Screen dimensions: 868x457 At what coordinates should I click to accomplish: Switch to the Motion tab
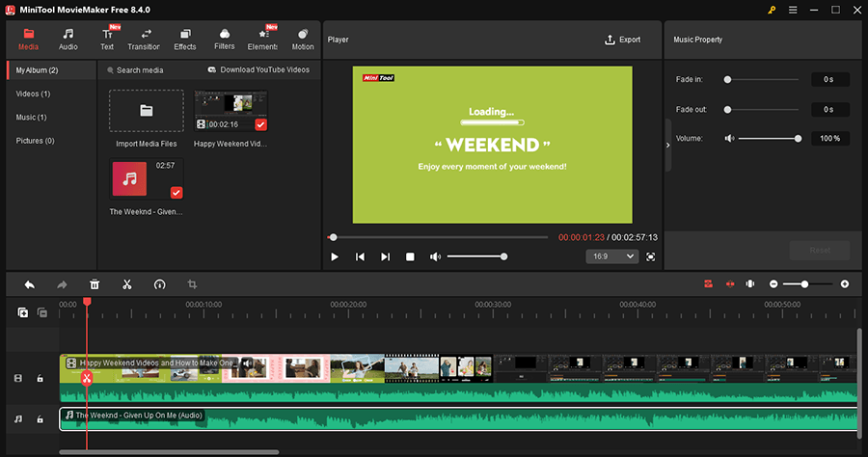pos(303,40)
